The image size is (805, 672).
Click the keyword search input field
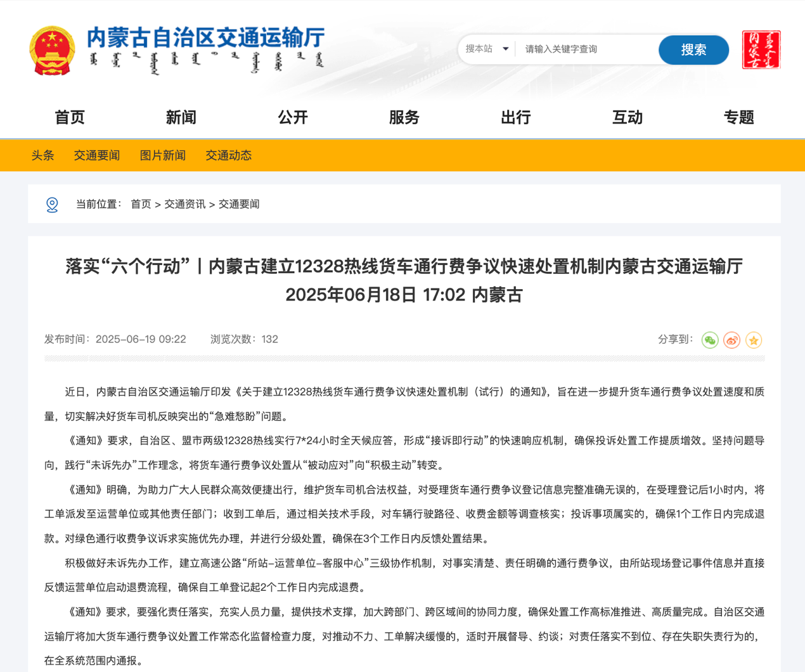point(586,49)
